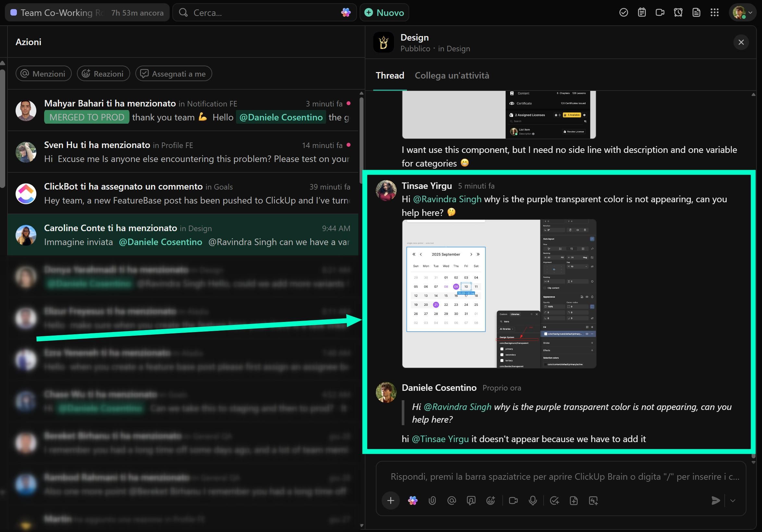Click Daniele Cosentino's name in thread
762x532 pixels.
[439, 388]
